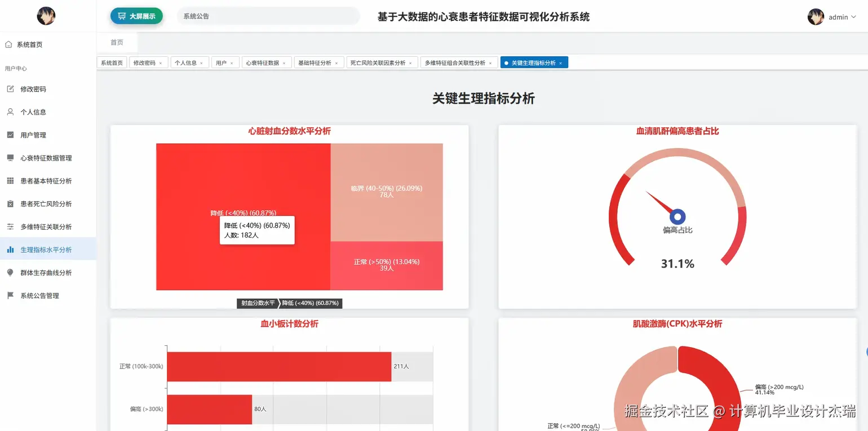Click the 系统公告 announcement field
Viewport: 868px width, 431px height.
[268, 16]
